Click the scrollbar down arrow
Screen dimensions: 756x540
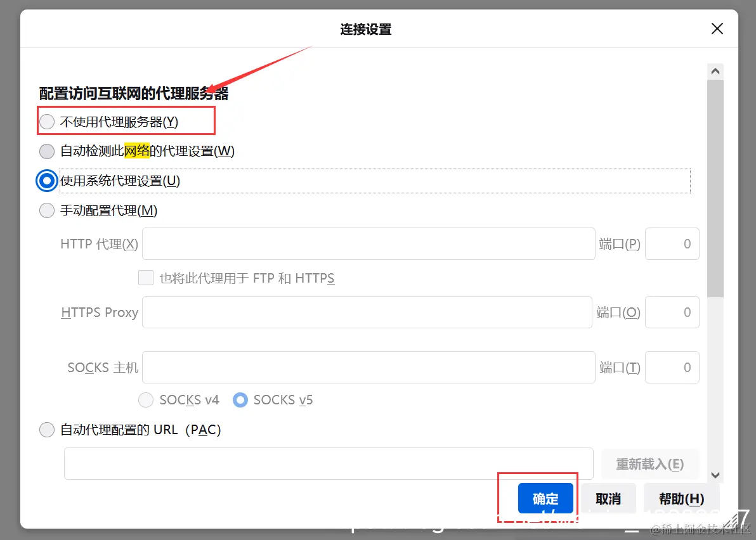[x=715, y=474]
